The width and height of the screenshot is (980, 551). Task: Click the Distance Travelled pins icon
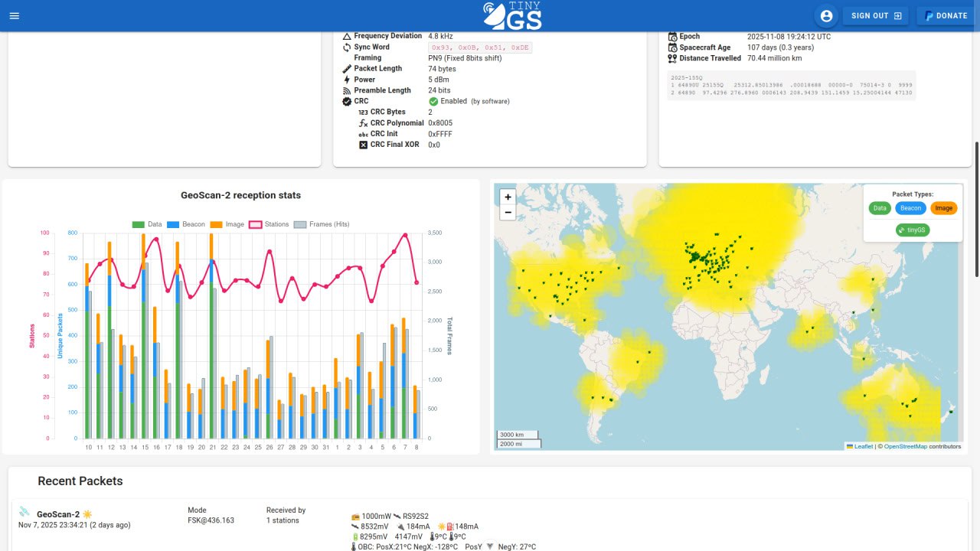coord(673,58)
